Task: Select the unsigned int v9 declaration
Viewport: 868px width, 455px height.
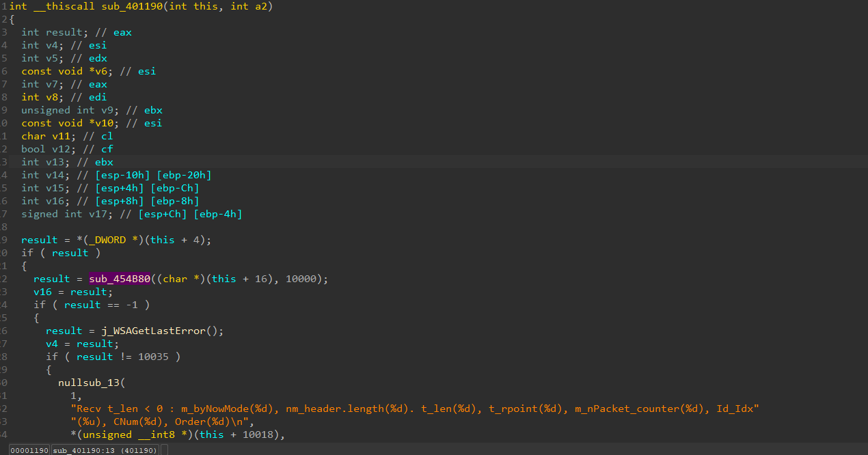Action: [68, 110]
